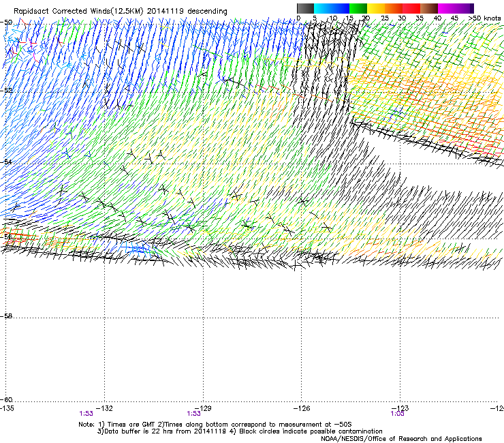The height and width of the screenshot is (443, 504).
Task: Click the 'Rapidscat Corrected Winds(12.5KM)' title text
Action: tap(78, 12)
